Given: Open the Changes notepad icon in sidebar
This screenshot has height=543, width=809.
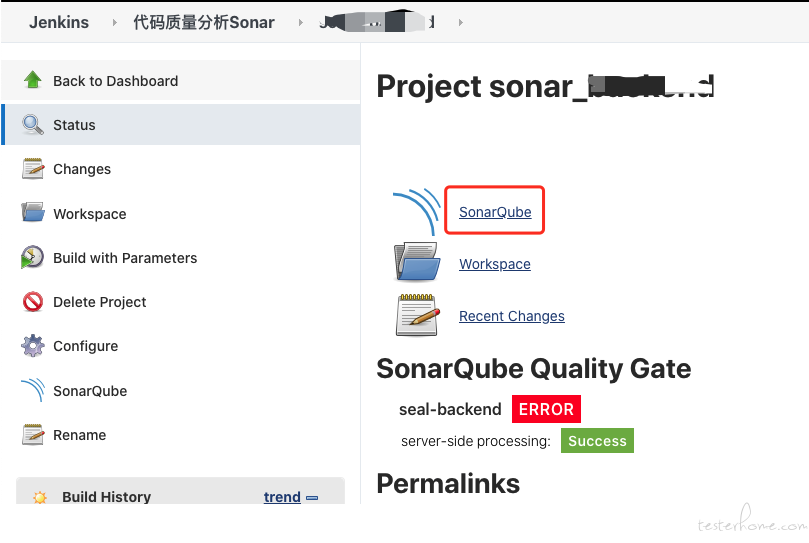Looking at the screenshot, I should (33, 169).
